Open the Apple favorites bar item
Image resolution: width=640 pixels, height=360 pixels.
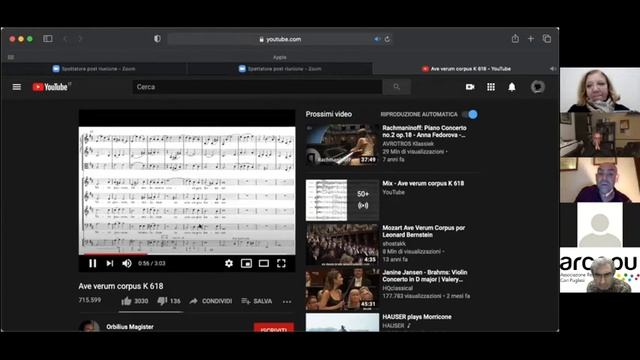pyautogui.click(x=280, y=58)
